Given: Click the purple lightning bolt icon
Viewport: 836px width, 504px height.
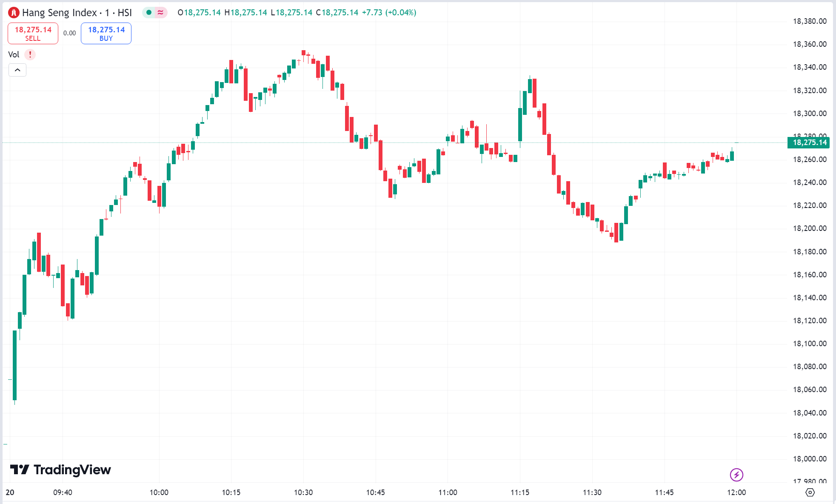Looking at the screenshot, I should pos(736,474).
